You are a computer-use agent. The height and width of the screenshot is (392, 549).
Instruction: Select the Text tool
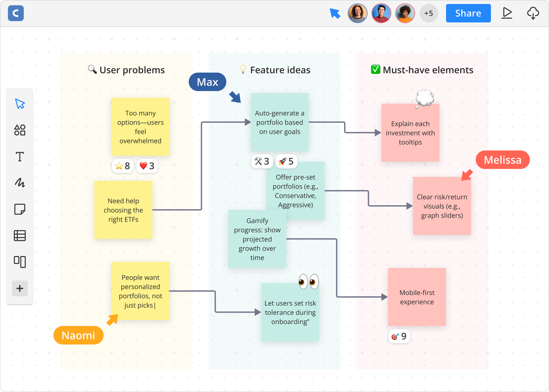point(20,156)
